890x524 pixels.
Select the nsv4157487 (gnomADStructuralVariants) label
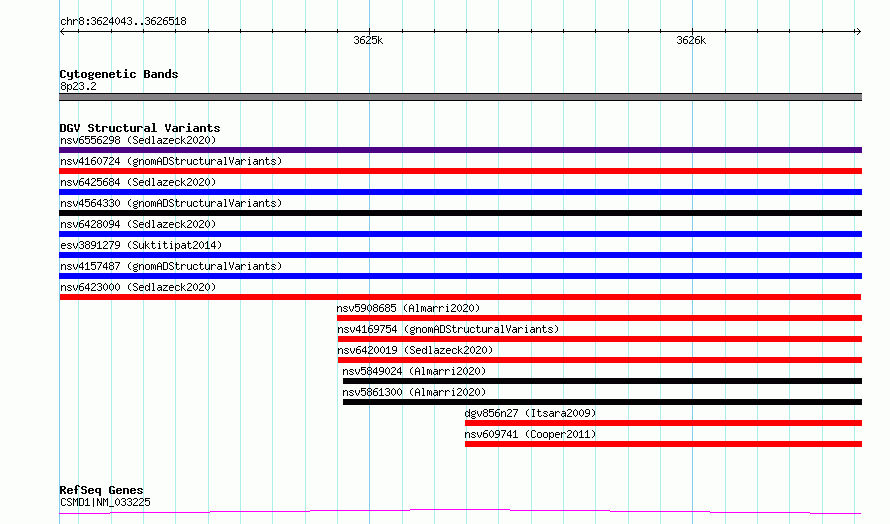(x=171, y=266)
